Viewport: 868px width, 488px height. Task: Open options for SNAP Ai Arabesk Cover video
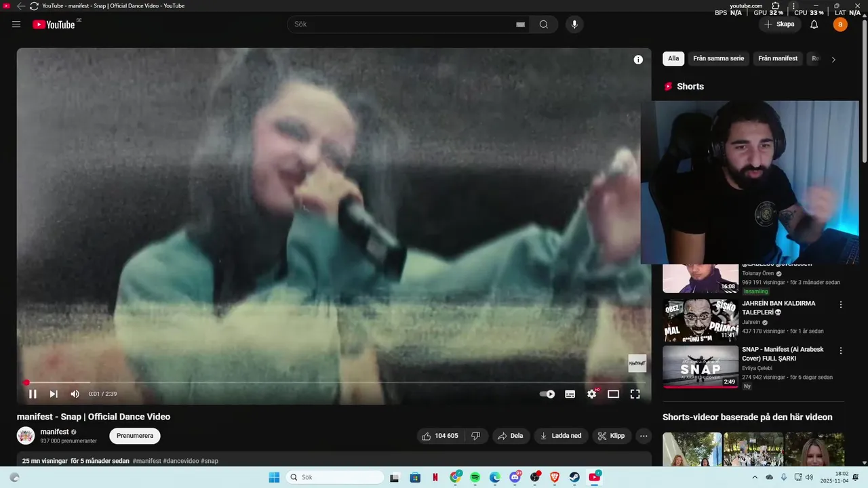click(x=841, y=351)
